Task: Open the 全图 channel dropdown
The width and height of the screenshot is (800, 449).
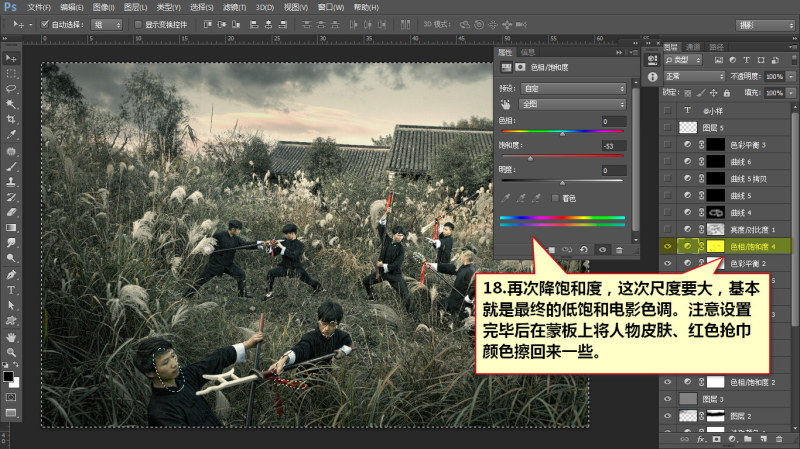Action: (573, 104)
